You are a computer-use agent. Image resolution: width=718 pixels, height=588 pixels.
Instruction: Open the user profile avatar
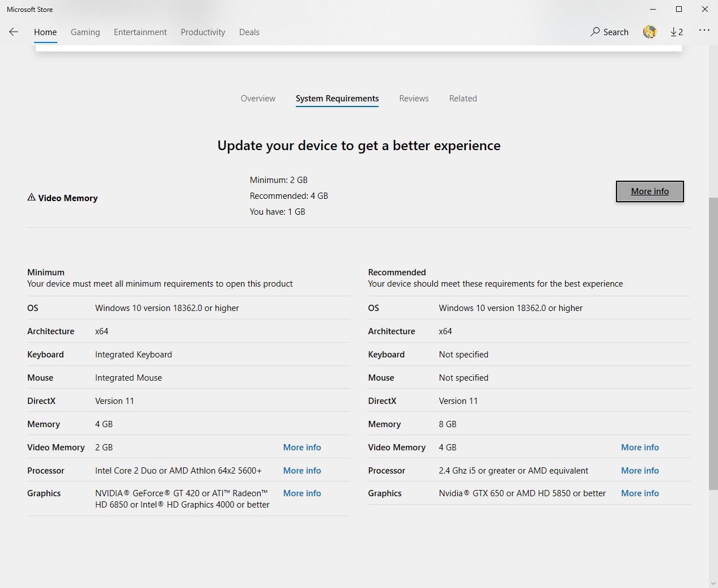pos(649,32)
